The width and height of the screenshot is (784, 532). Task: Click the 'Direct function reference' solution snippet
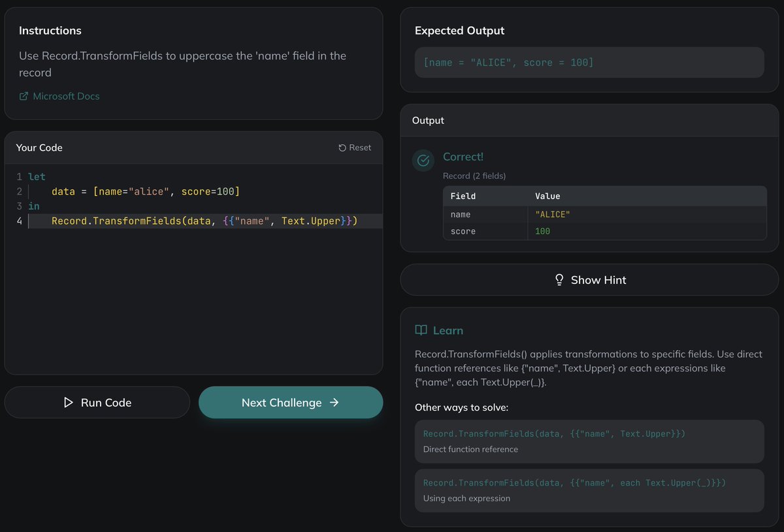point(589,441)
